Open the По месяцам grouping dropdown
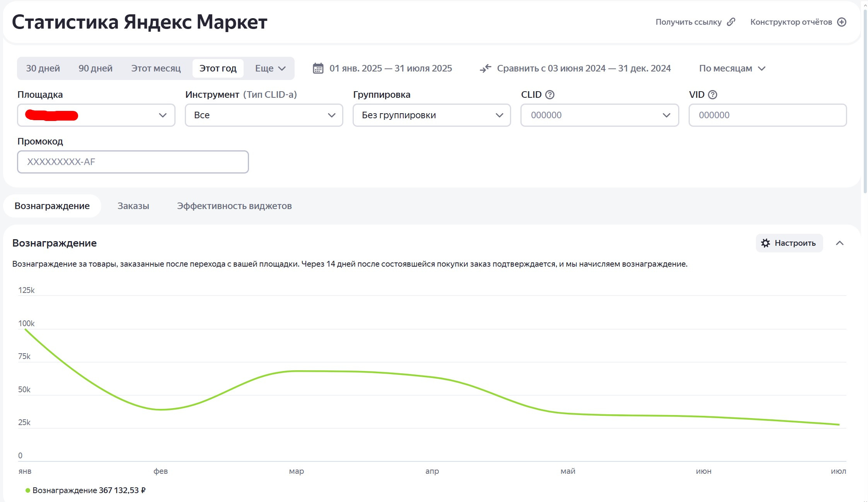Screen dimensions: 868x502 (732, 68)
